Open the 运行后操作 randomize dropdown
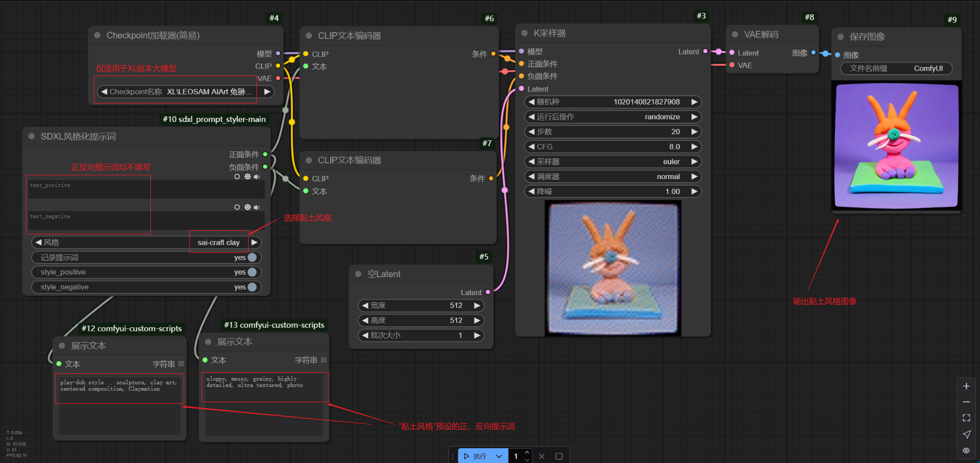 (x=613, y=117)
